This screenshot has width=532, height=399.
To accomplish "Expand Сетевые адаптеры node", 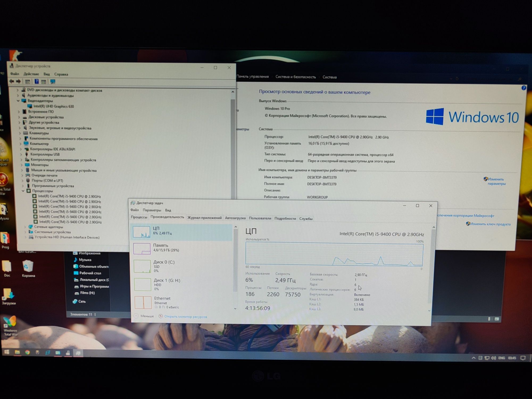I will coord(25,227).
